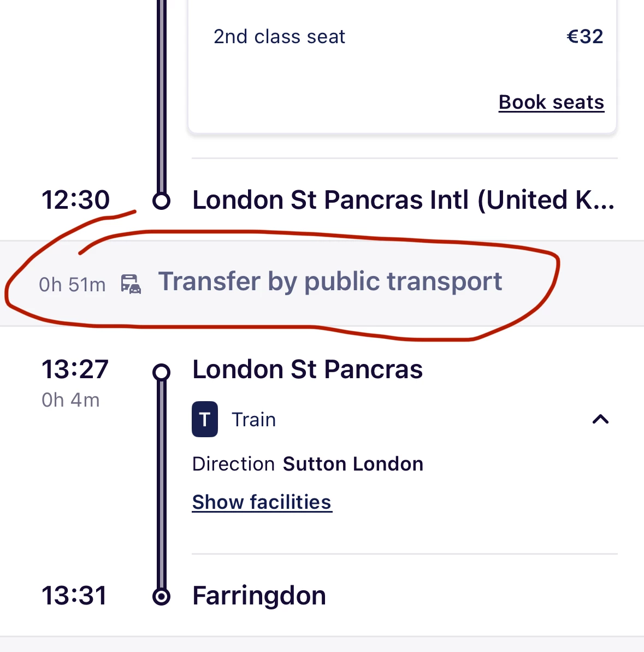
Task: Select the Farringdon station name
Action: (x=259, y=595)
